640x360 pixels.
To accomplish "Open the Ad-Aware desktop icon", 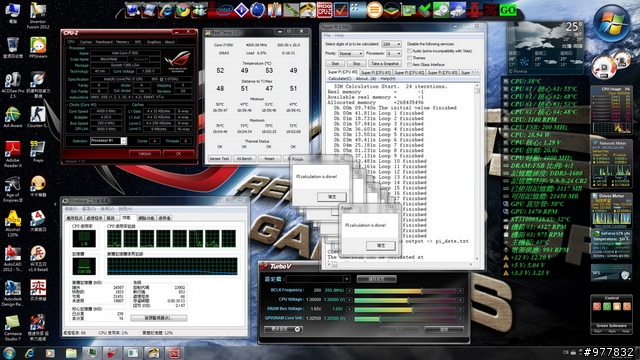I will tap(13, 117).
